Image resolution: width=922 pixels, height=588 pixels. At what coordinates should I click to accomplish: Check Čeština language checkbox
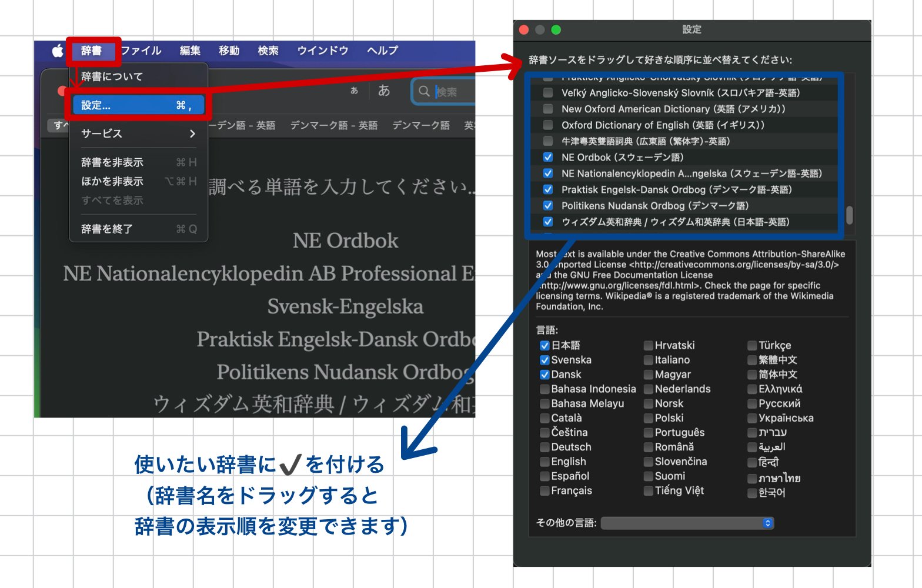544,433
